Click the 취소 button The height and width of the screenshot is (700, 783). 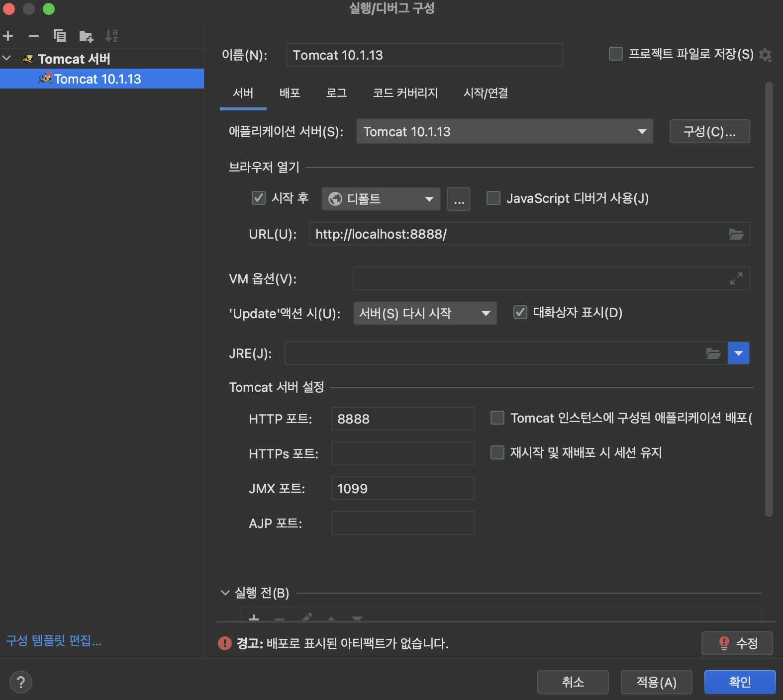[573, 682]
